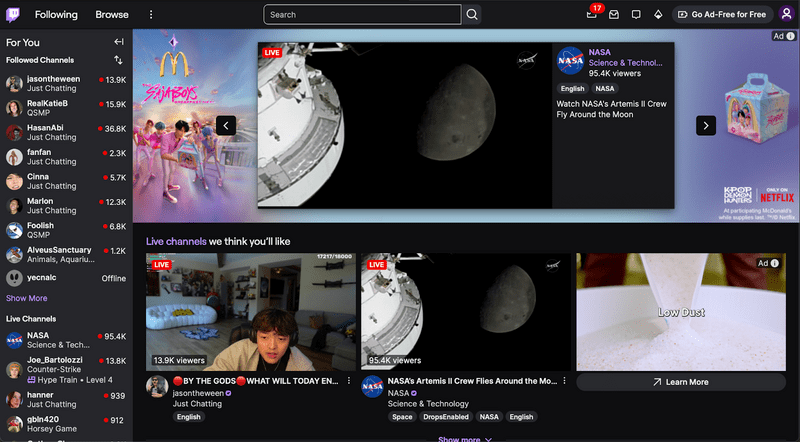The height and width of the screenshot is (442, 800).
Task: Open Science & Technology category link below the NASA thumbnail
Action: (x=428, y=404)
